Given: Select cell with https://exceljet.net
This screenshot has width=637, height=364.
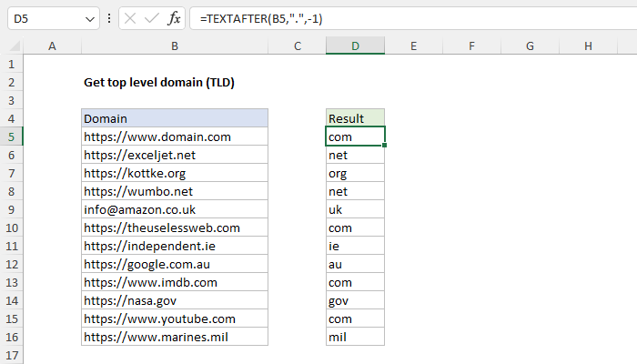Looking at the screenshot, I should (175, 156).
